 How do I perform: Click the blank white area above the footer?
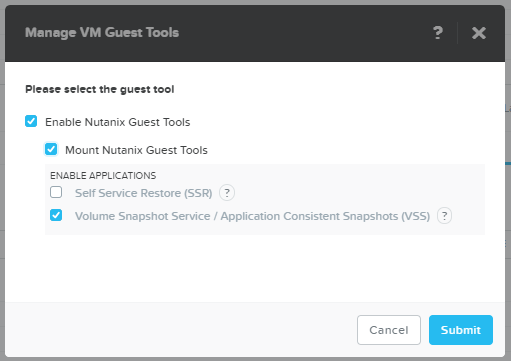(x=255, y=268)
